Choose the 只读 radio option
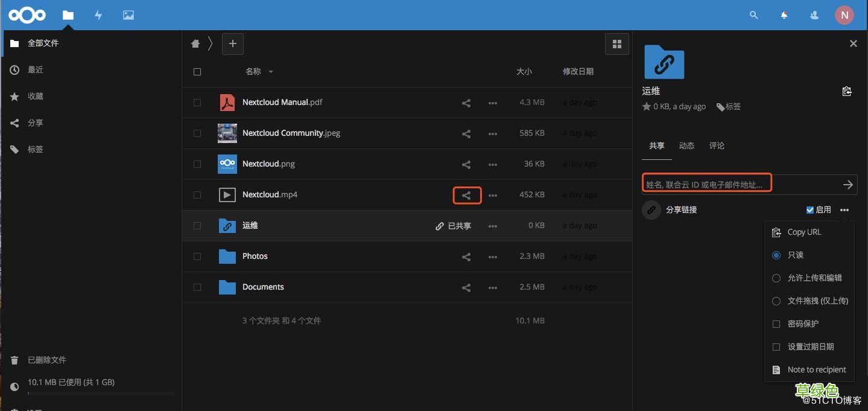Screen dimensions: 868x411 coord(776,255)
